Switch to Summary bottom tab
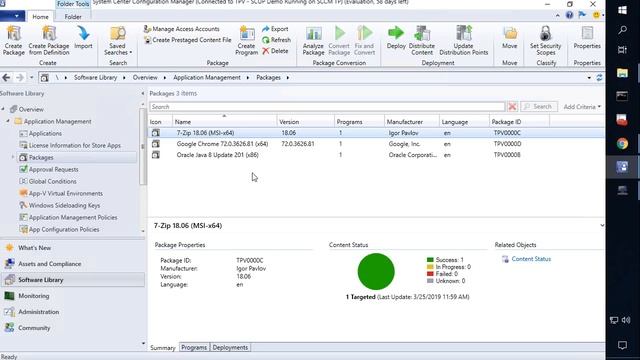Viewport: 640px width, 360px height. click(162, 348)
